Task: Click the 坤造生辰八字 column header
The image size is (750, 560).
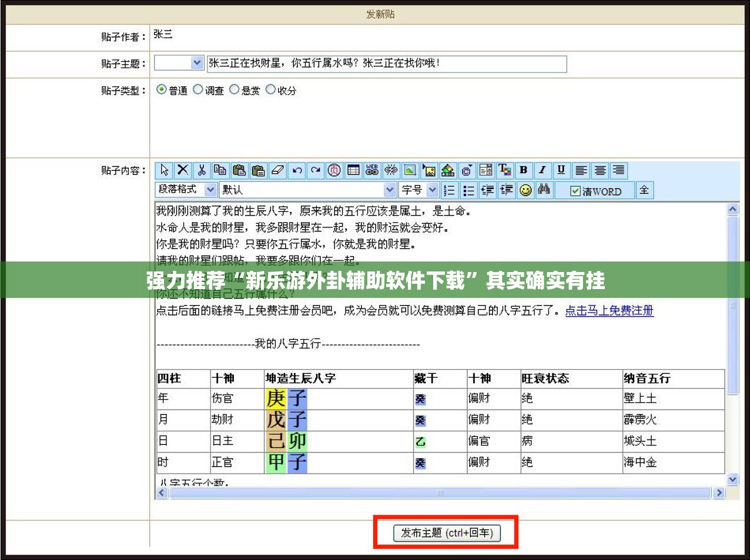Action: pyautogui.click(x=338, y=378)
